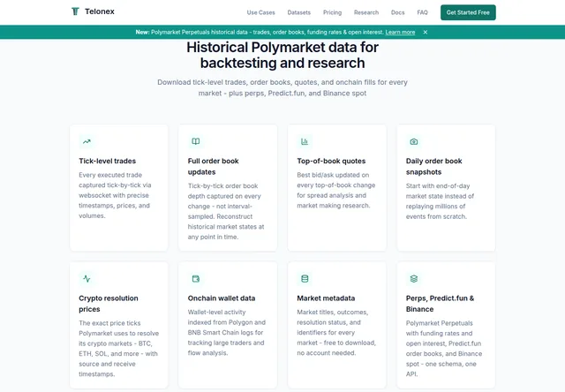Open the Docs navigation link
The image size is (565, 392).
point(398,12)
